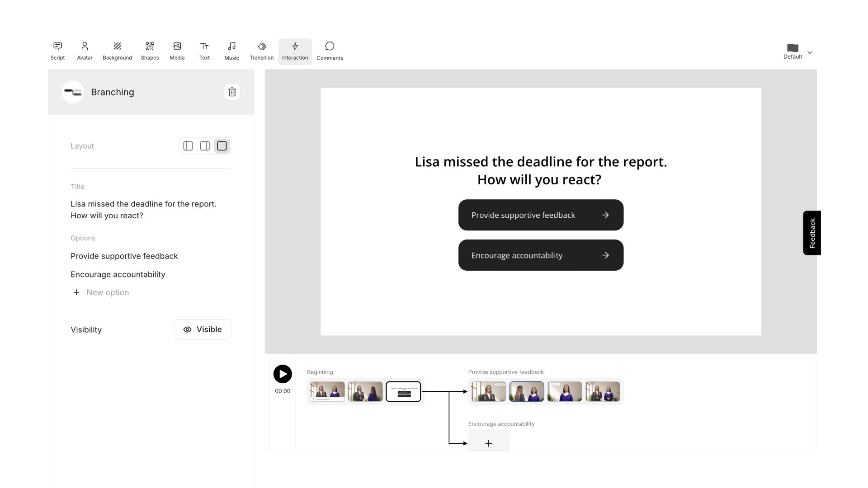Viewport: 868px width, 488px height.
Task: Select first scene in Provide supportive feedback branch
Action: click(x=489, y=392)
